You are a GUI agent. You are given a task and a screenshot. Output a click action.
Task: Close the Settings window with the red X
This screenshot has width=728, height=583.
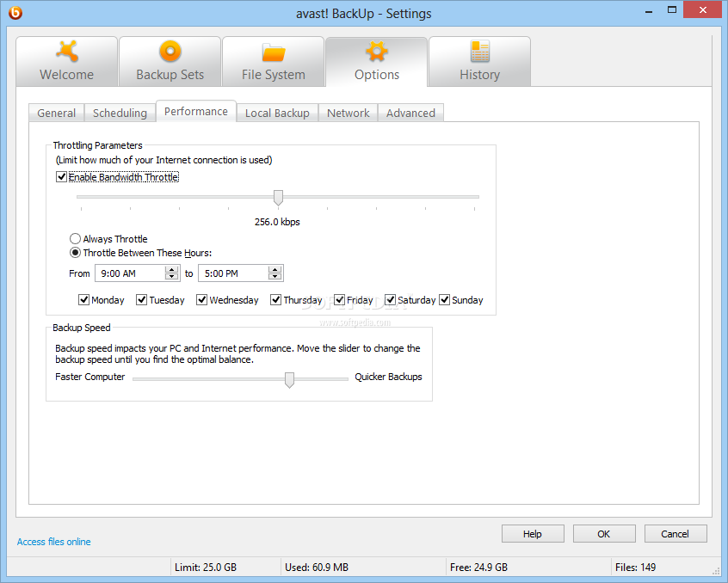(x=702, y=10)
